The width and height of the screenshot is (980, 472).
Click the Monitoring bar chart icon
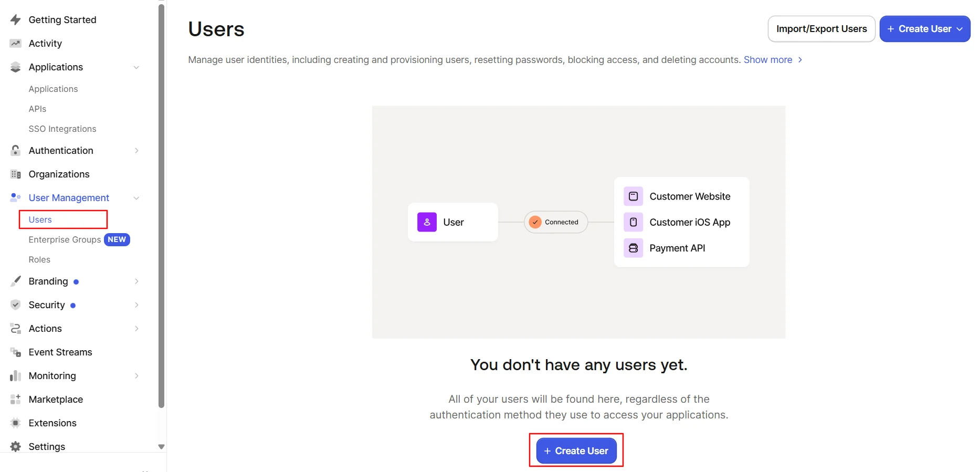[16, 376]
